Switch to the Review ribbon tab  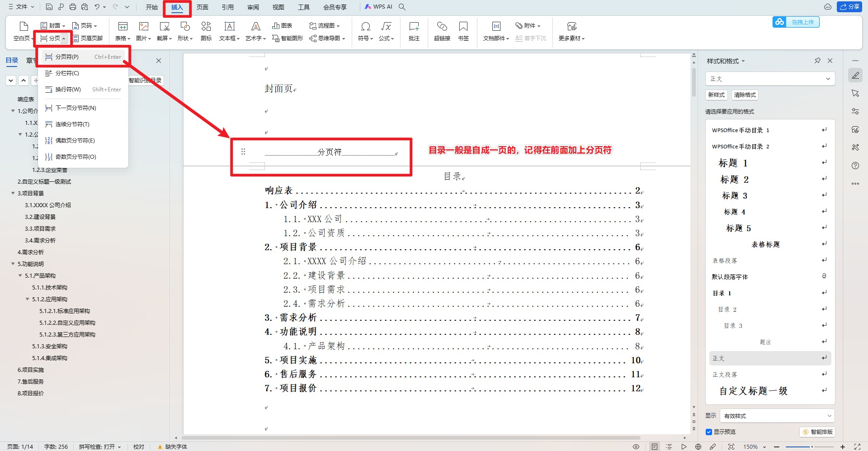click(253, 7)
